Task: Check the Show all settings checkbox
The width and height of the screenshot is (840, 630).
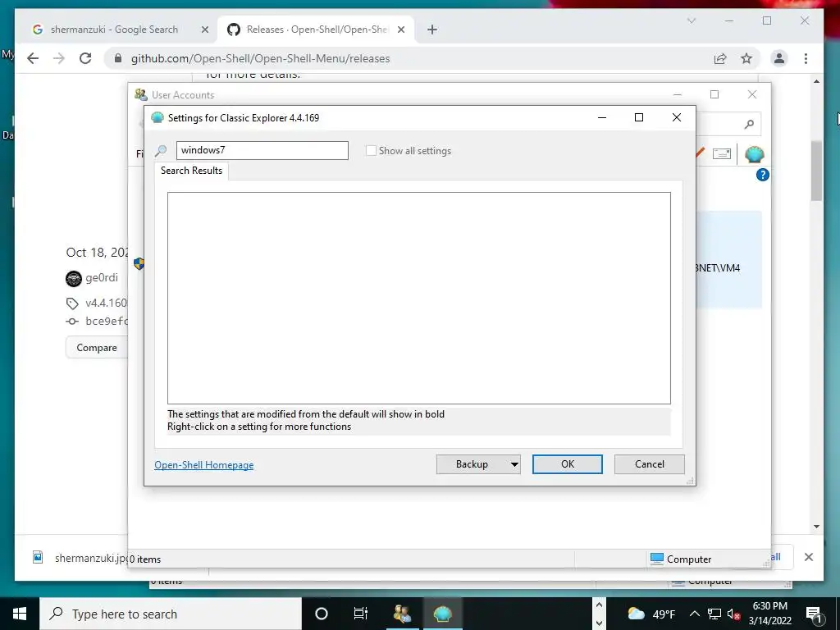Action: 371,151
